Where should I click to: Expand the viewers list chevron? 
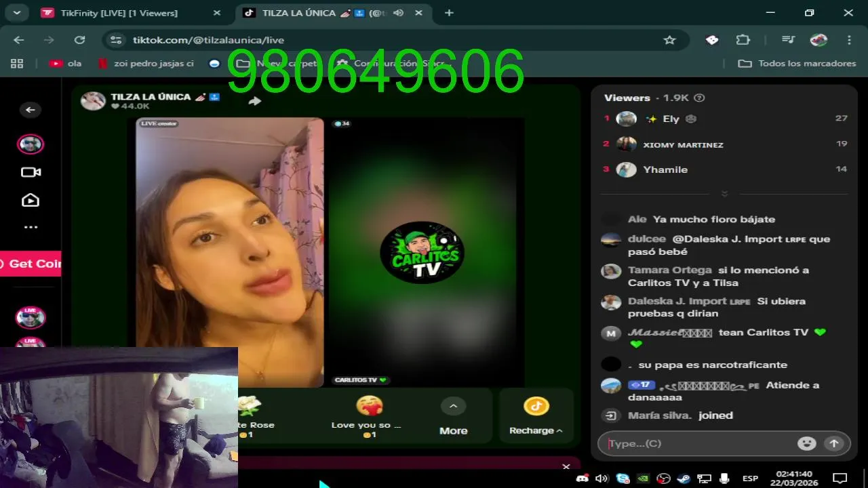click(724, 194)
